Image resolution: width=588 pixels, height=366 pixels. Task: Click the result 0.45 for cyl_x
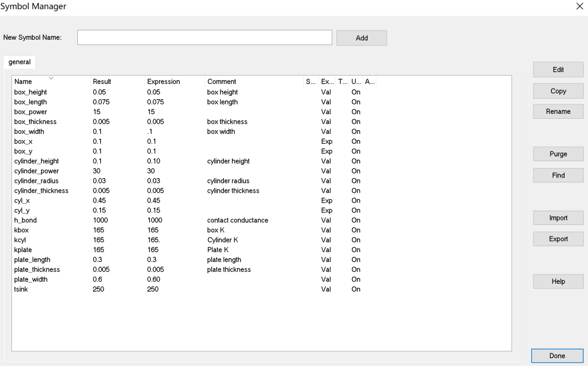[x=100, y=200]
